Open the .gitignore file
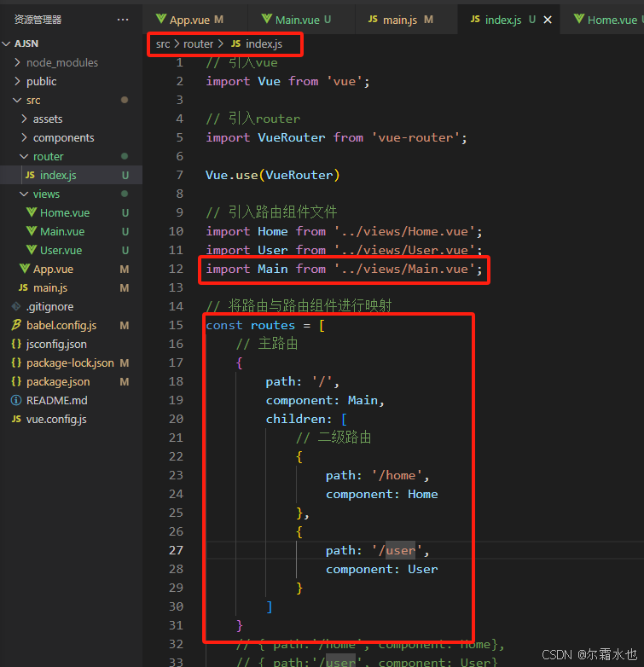The width and height of the screenshot is (644, 667). pos(71,306)
